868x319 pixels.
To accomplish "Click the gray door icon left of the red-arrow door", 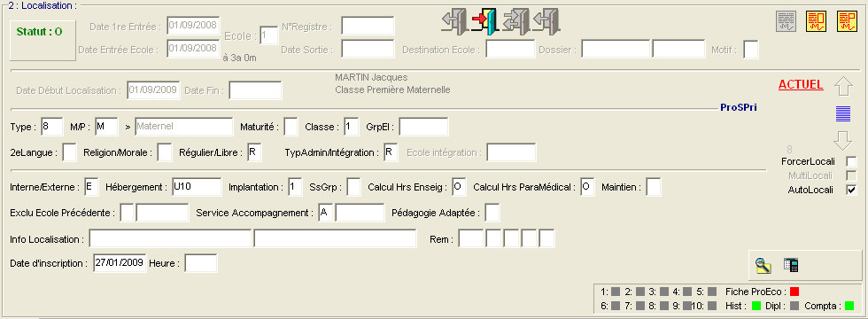I will click(455, 22).
